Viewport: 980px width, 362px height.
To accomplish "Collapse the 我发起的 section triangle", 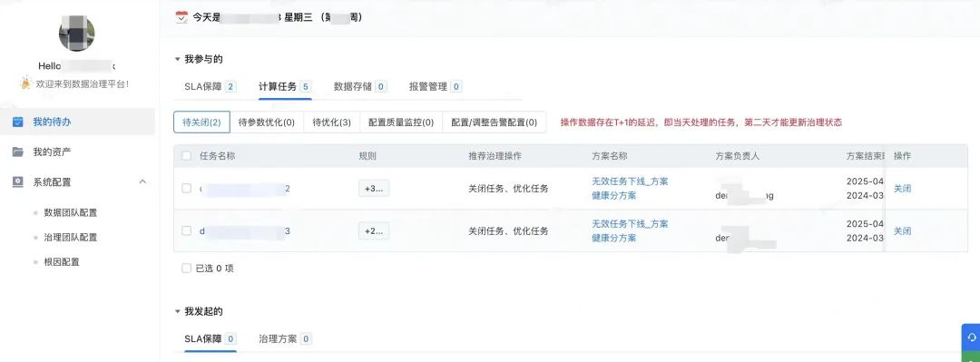I will (x=177, y=311).
